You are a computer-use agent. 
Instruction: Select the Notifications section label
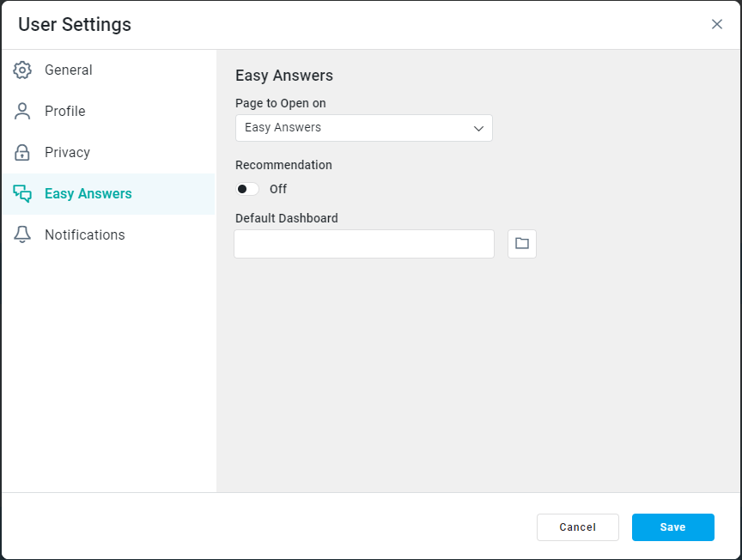click(85, 235)
